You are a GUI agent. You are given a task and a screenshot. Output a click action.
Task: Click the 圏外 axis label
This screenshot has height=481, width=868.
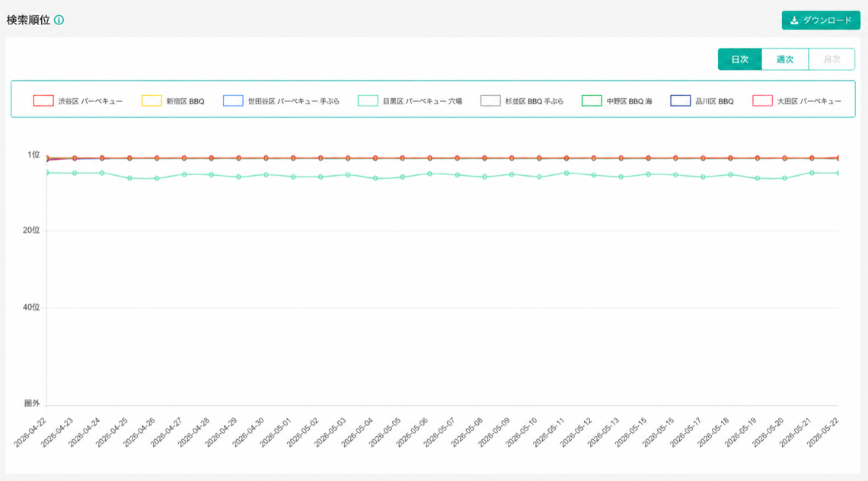coord(31,403)
